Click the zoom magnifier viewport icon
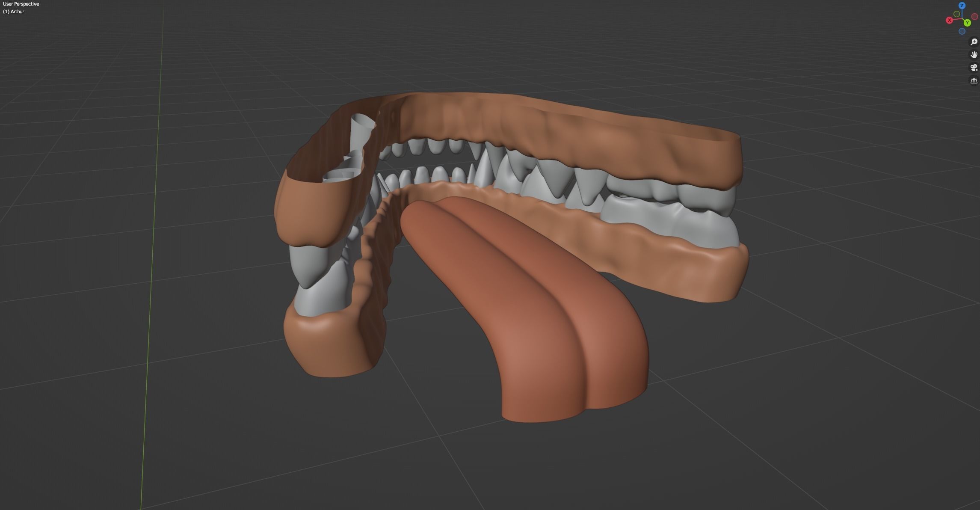 (x=974, y=42)
